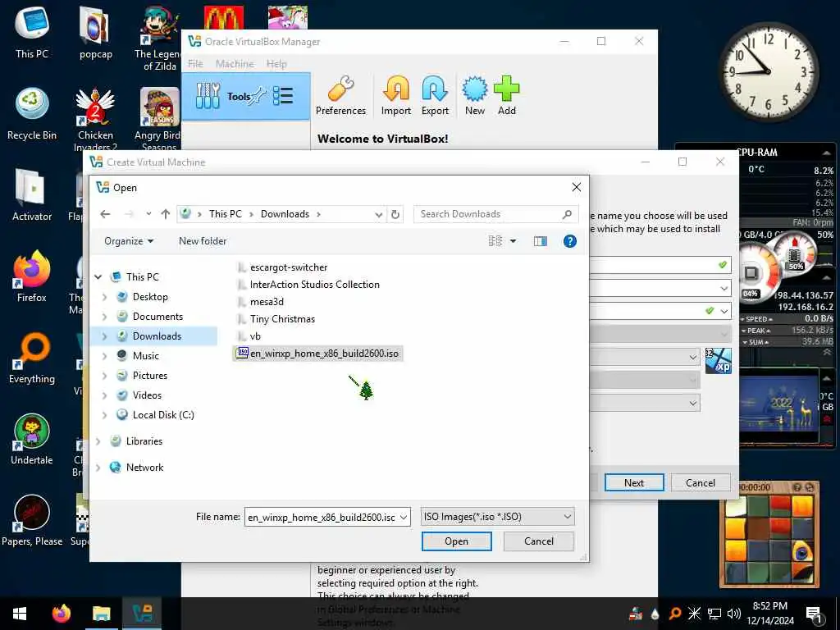Viewport: 840px width, 630px height.
Task: Launch Chicken Invaders 2 shortcut
Action: click(95, 119)
